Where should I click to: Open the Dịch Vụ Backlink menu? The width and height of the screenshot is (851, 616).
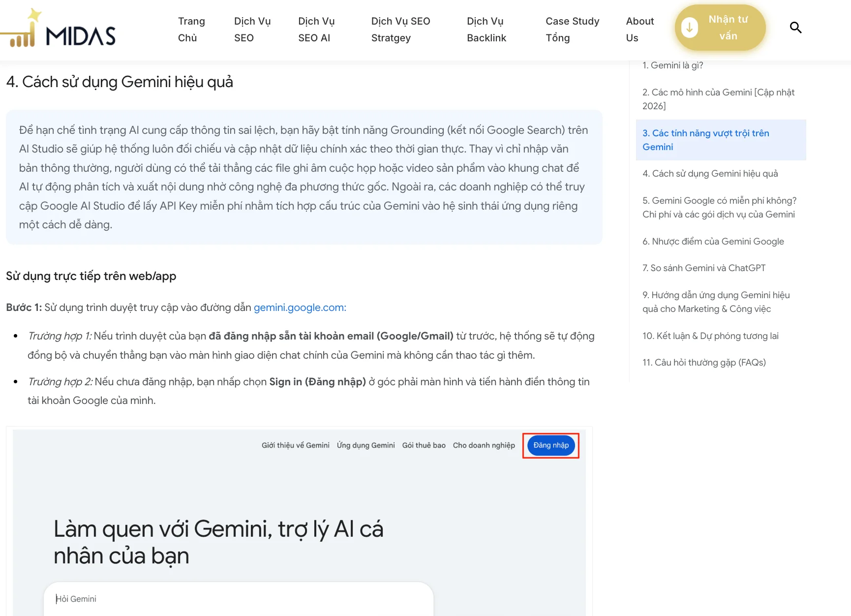point(486,30)
